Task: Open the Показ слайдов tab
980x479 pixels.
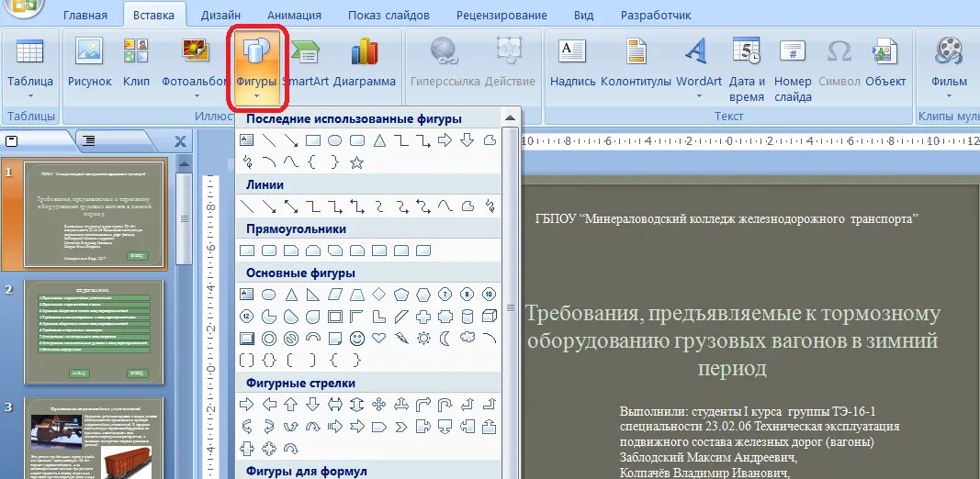Action: 389,15
